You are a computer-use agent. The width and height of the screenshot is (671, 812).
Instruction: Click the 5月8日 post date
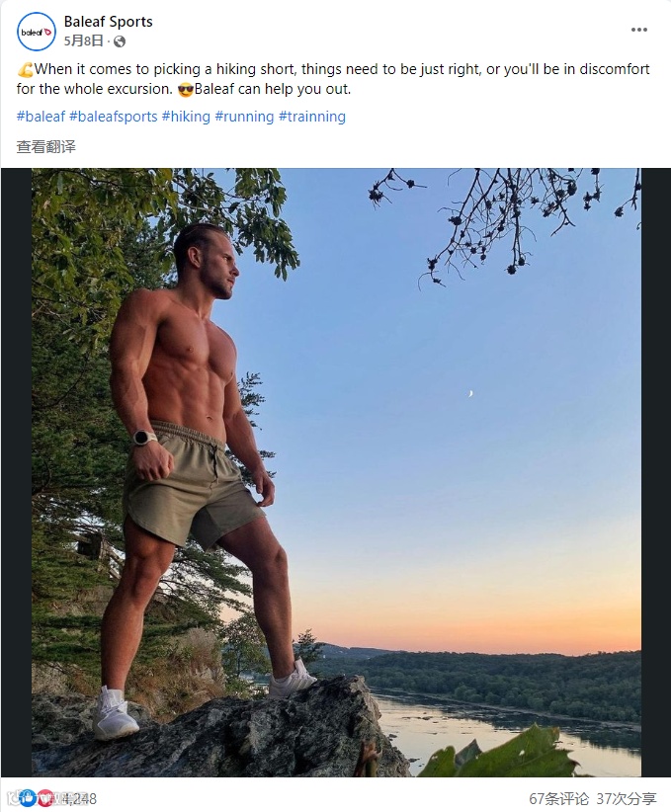tap(83, 41)
